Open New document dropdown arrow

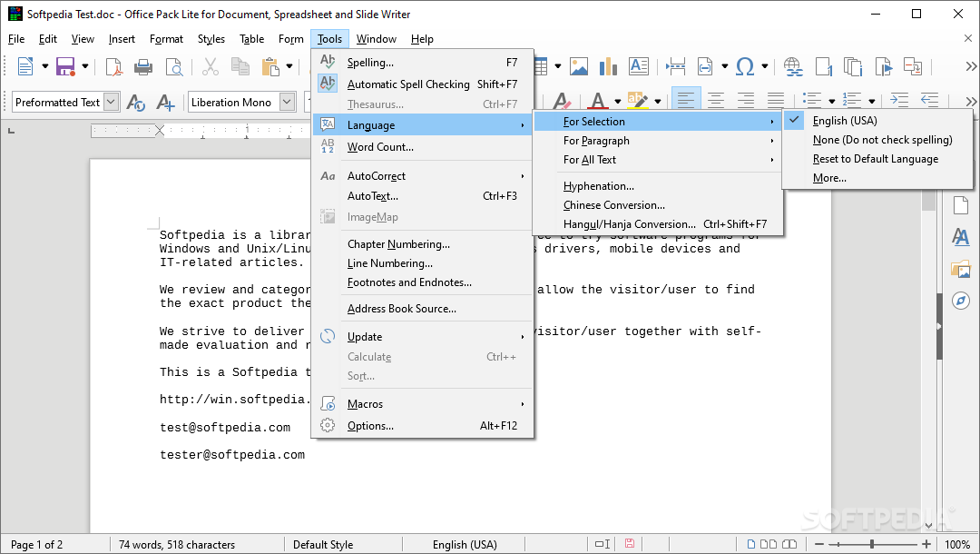point(45,66)
